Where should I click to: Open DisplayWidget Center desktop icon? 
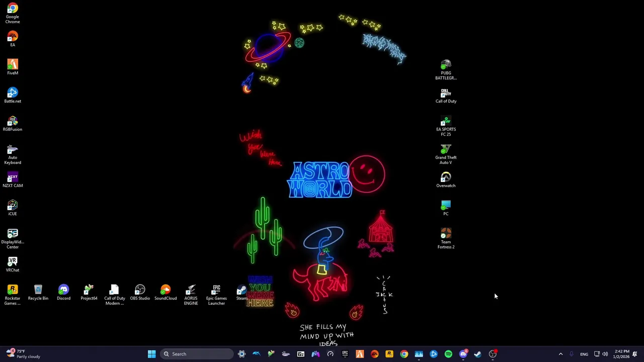pos(13,239)
